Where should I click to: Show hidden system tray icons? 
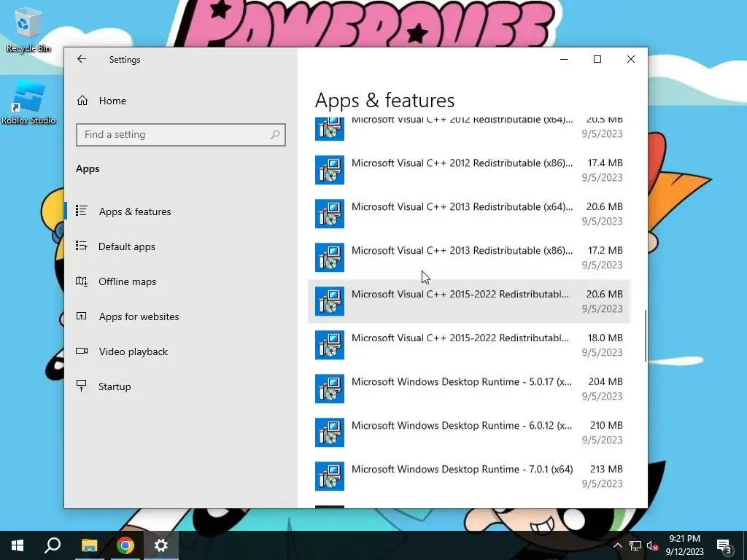click(617, 545)
